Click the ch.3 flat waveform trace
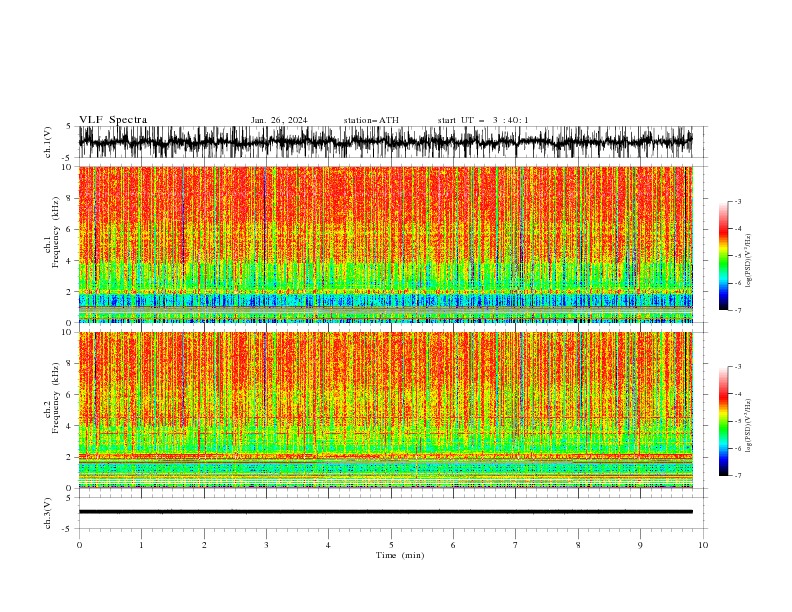This screenshot has width=792, height=612. 385,512
